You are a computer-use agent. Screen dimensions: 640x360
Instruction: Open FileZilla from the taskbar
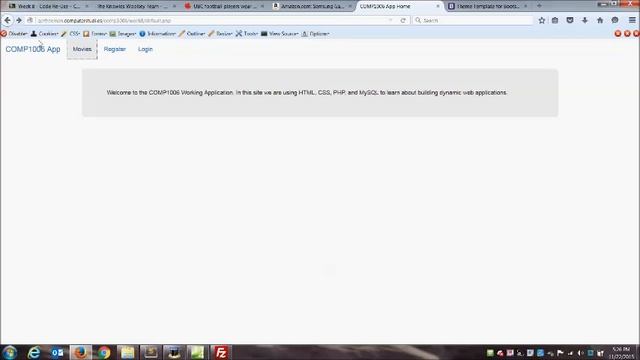pyautogui.click(x=221, y=352)
